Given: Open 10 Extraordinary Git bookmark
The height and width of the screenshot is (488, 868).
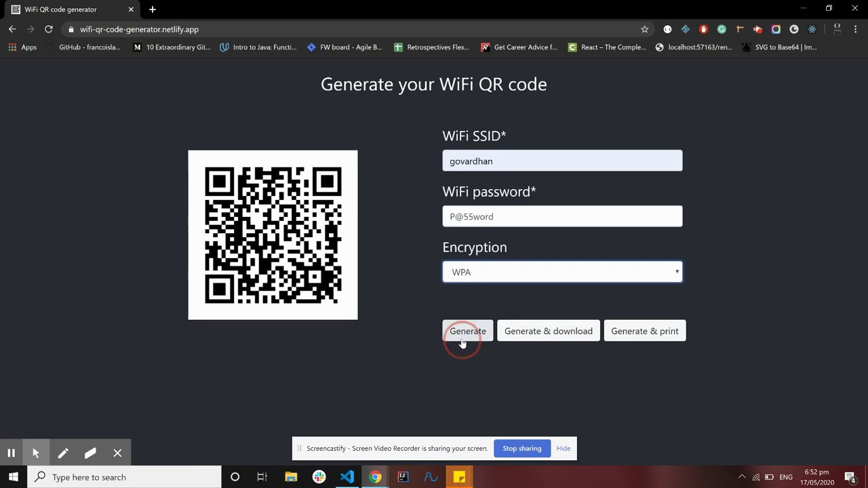Looking at the screenshot, I should (x=172, y=47).
